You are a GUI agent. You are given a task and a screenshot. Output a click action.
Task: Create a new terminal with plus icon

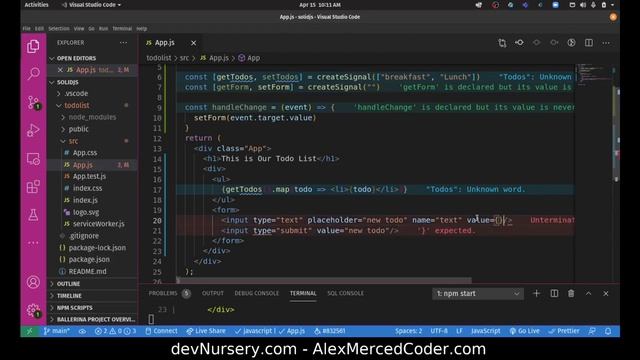[536, 293]
